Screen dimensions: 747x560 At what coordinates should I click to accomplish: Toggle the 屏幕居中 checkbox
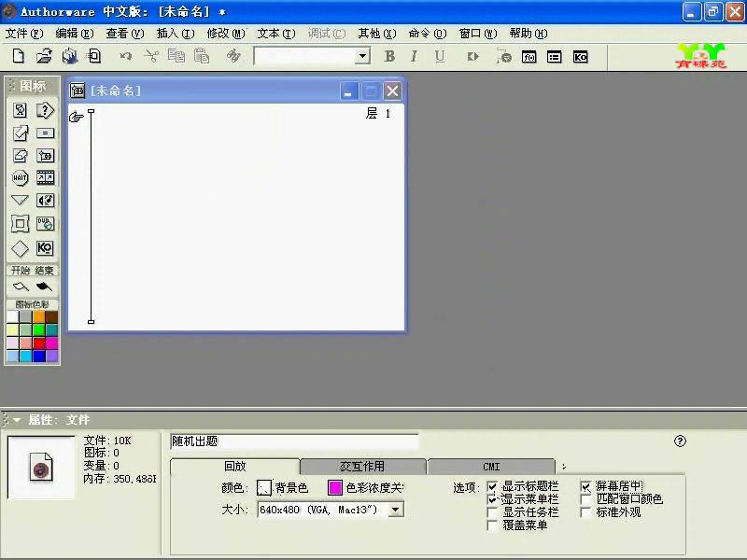(585, 486)
